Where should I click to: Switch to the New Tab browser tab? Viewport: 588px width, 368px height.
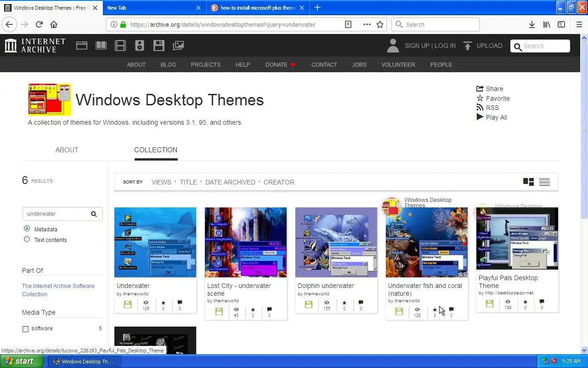154,7
